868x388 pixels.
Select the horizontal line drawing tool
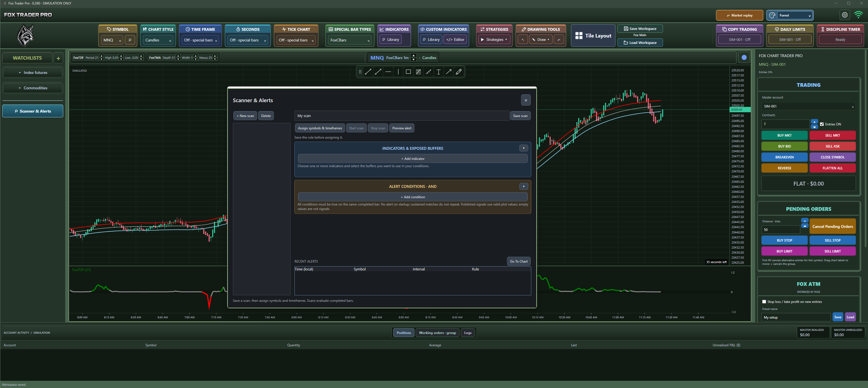(388, 72)
